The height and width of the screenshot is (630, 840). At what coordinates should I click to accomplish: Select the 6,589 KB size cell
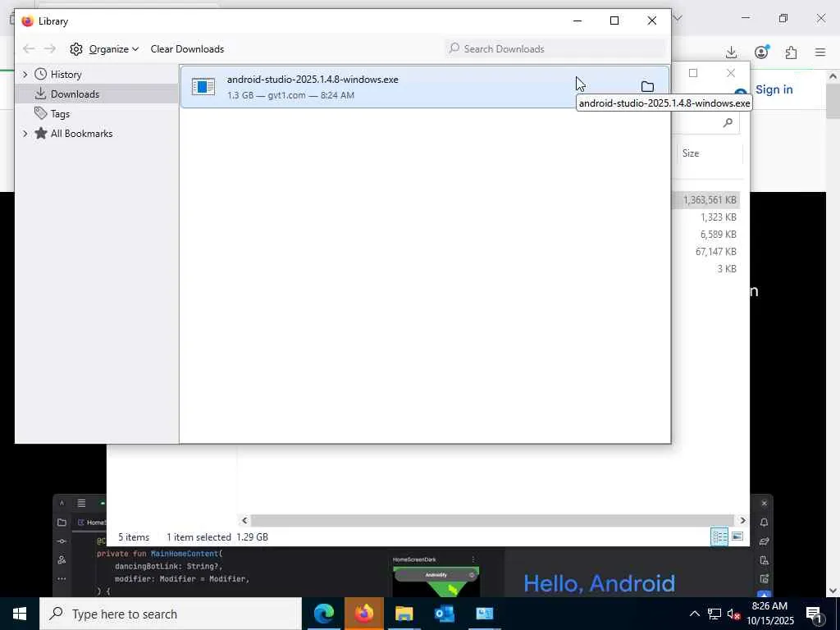718,234
